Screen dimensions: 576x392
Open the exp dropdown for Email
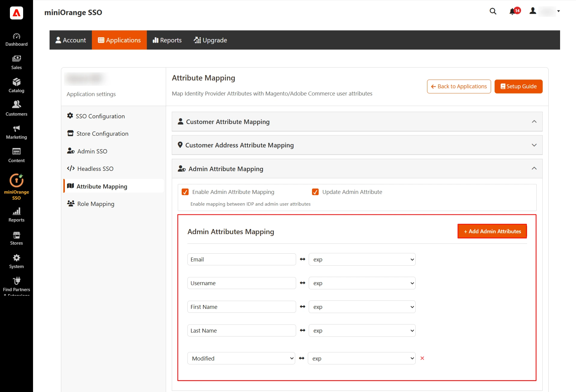pyautogui.click(x=362, y=259)
